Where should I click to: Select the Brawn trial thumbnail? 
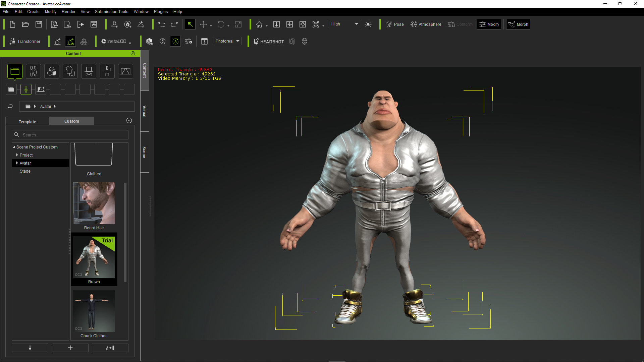pos(94,257)
